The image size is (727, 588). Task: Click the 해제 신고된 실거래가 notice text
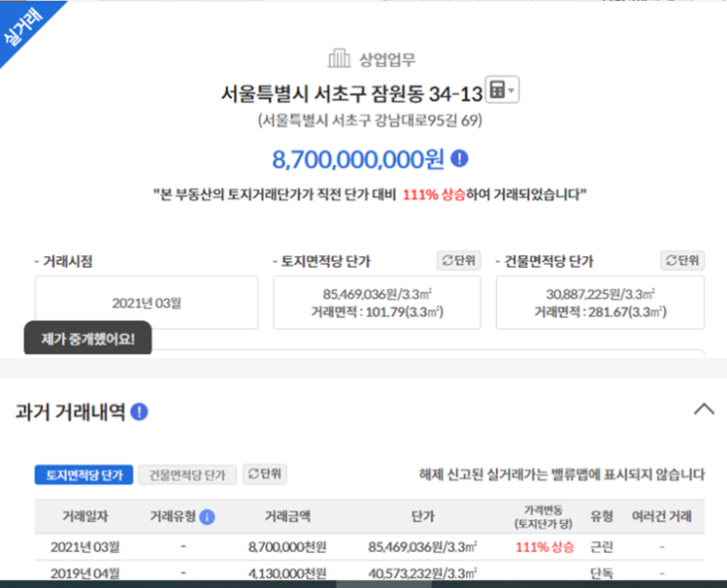[x=562, y=474]
